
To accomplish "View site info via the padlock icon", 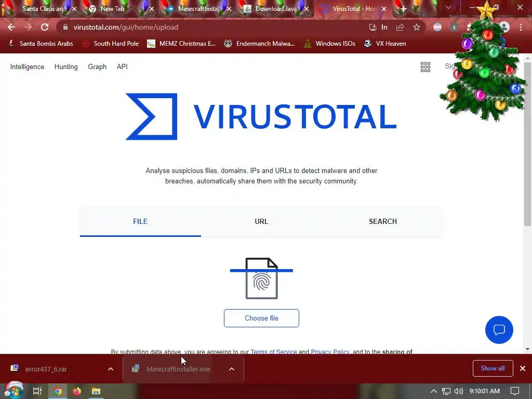I will coord(65,27).
